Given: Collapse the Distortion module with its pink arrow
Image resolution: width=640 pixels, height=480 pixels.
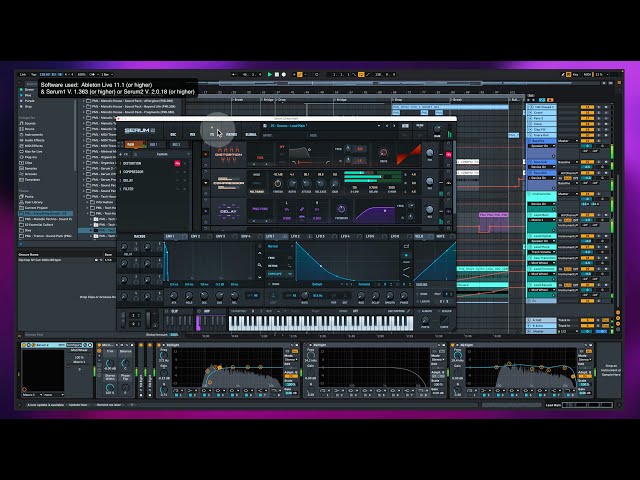Looking at the screenshot, I should 206,155.
